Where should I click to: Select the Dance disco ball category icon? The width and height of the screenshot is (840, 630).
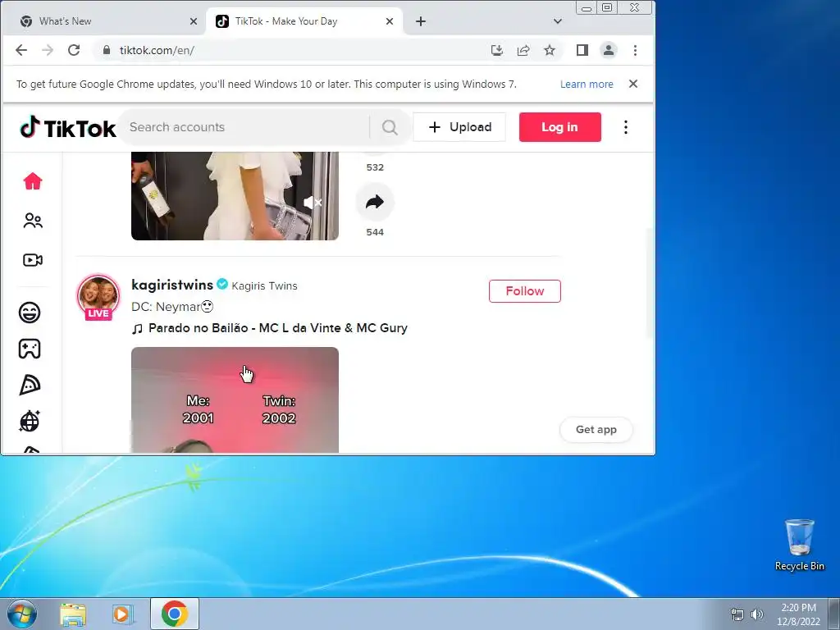pyautogui.click(x=30, y=422)
